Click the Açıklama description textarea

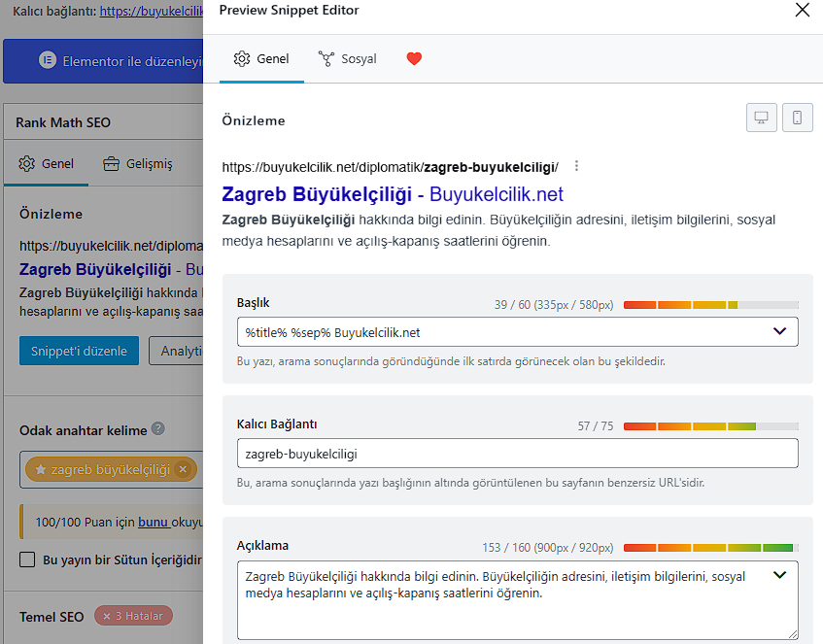(x=518, y=600)
